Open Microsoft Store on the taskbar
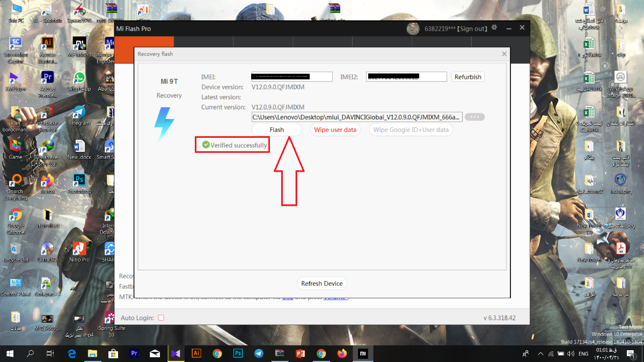 (113, 353)
